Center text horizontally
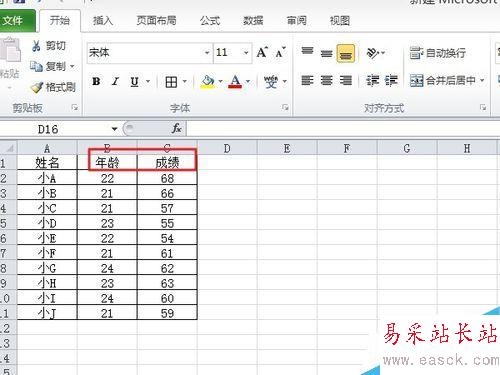This screenshot has height=375, width=500. [x=326, y=80]
